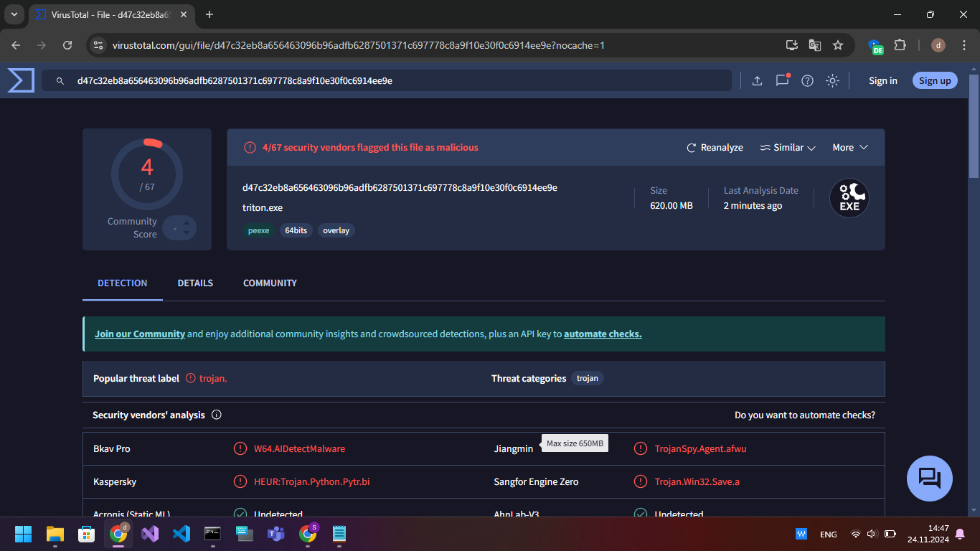This screenshot has width=980, height=551.
Task: Click the EXE file type icon
Action: (849, 198)
